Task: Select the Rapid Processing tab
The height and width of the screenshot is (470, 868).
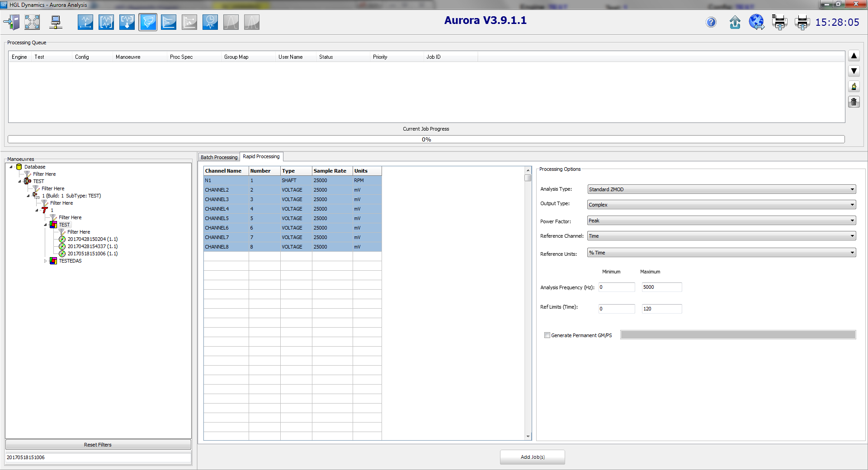Action: 261,156
